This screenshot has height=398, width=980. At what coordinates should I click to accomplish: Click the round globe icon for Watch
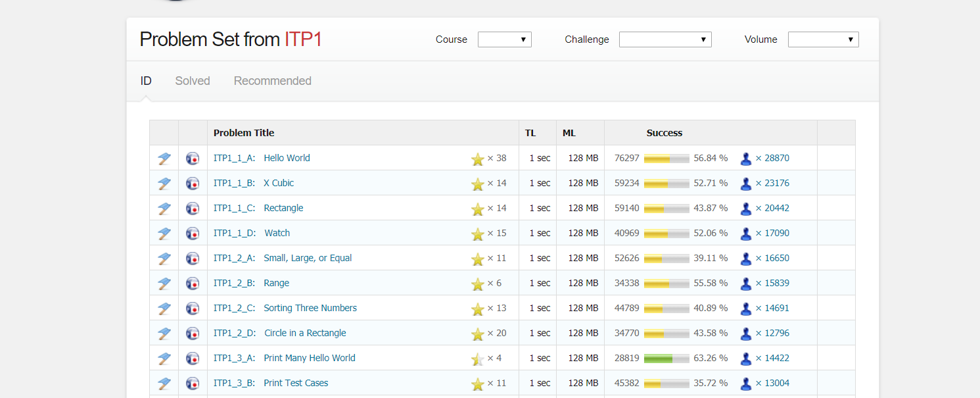pyautogui.click(x=193, y=234)
